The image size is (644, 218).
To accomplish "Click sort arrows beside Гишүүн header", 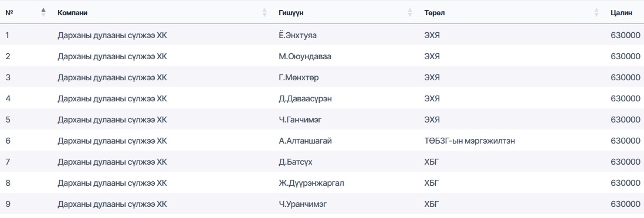I will coord(409,13).
